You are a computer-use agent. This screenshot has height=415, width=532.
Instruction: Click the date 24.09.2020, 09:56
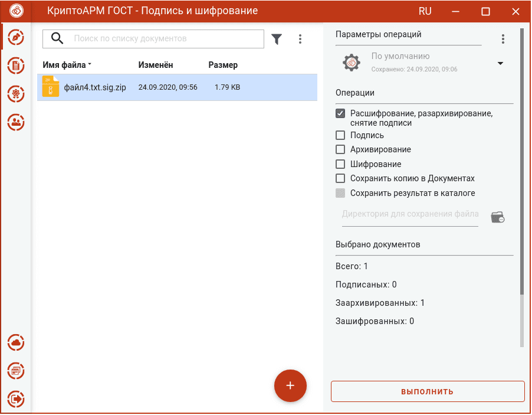click(x=168, y=87)
